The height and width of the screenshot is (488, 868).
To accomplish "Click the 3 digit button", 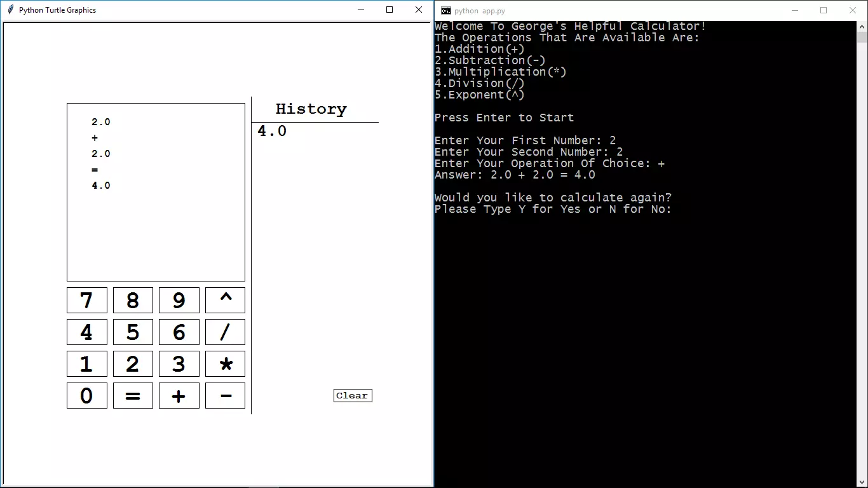I will coord(179,363).
